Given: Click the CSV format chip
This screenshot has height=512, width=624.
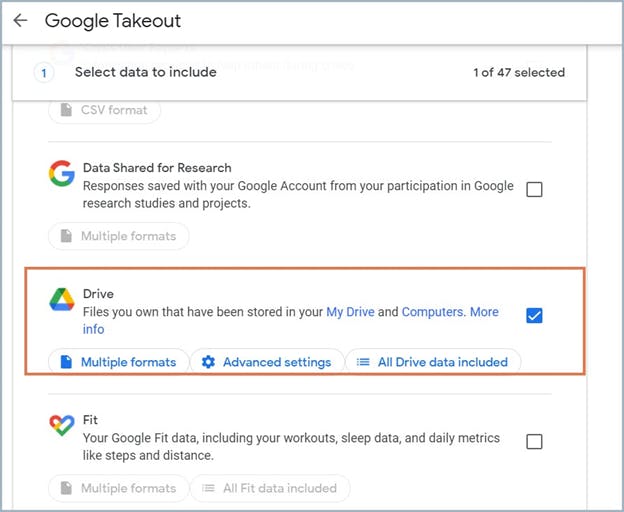Looking at the screenshot, I should coord(105,110).
